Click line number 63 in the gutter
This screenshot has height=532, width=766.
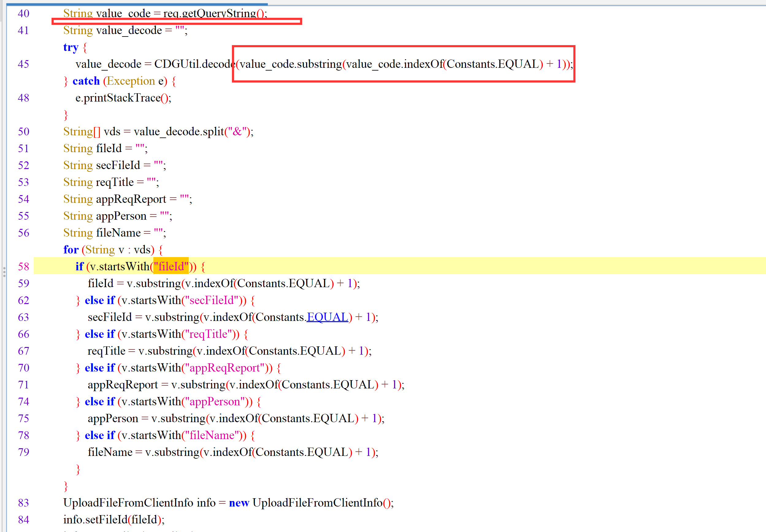point(24,317)
